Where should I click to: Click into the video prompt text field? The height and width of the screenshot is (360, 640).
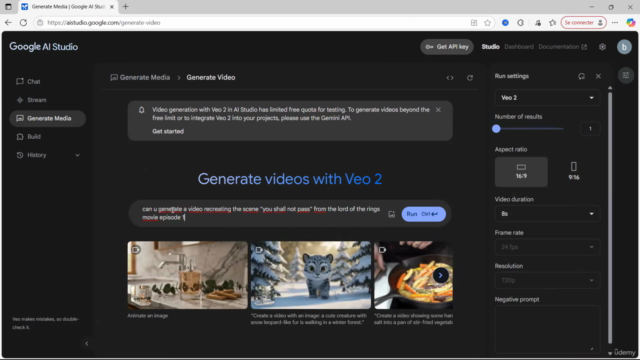click(x=261, y=213)
